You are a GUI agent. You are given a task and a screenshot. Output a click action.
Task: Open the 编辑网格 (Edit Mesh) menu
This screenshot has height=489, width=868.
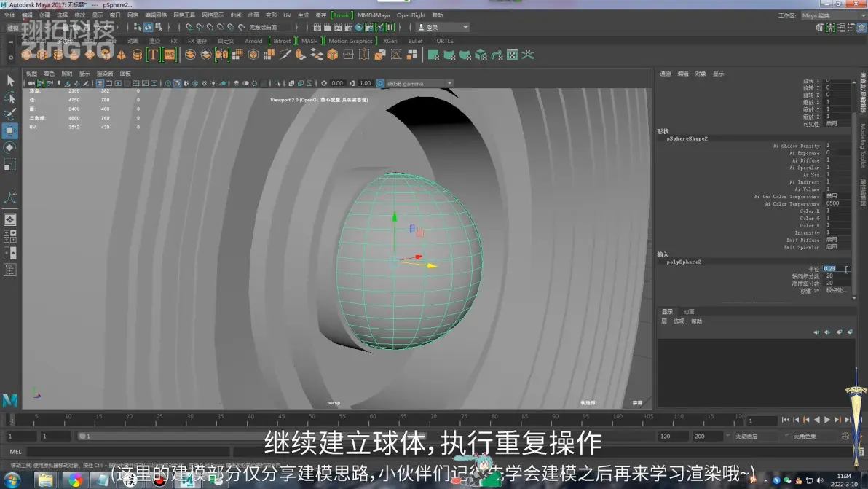pos(156,15)
